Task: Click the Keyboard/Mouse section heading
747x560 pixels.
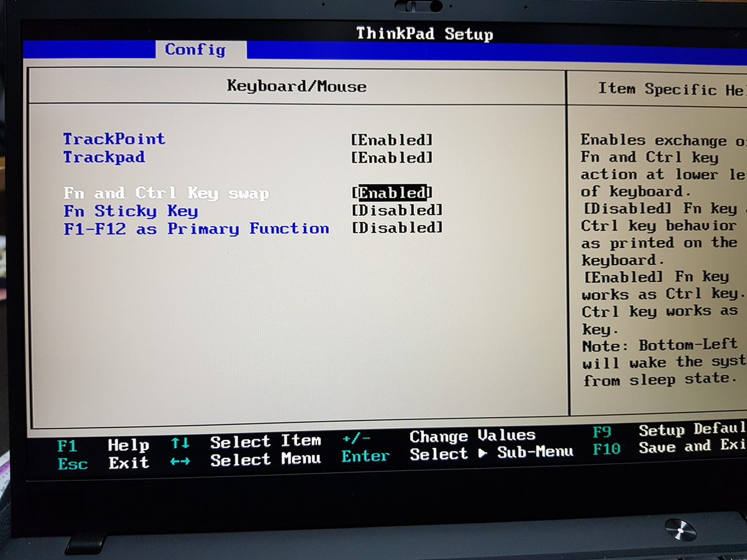Action: 296,86
